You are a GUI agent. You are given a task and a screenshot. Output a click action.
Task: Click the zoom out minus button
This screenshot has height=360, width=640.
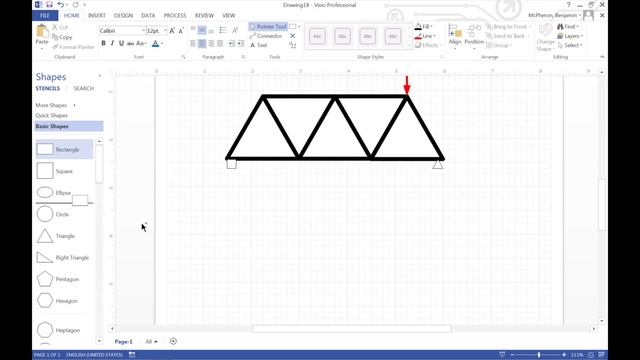point(512,355)
